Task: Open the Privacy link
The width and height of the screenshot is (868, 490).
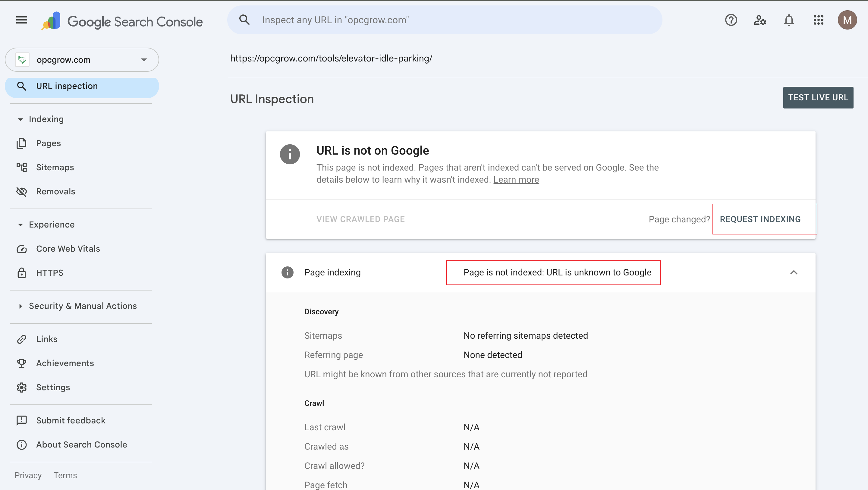Action: pyautogui.click(x=28, y=475)
